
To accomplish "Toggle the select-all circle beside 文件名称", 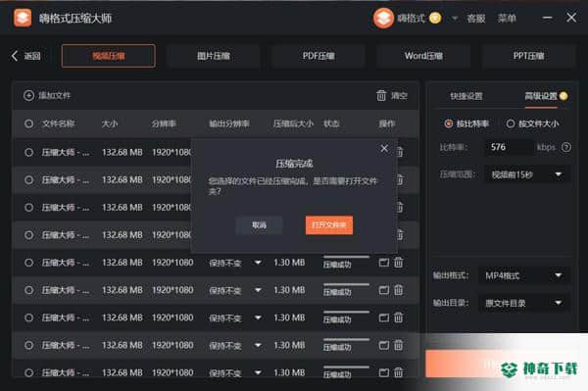I will coord(28,123).
